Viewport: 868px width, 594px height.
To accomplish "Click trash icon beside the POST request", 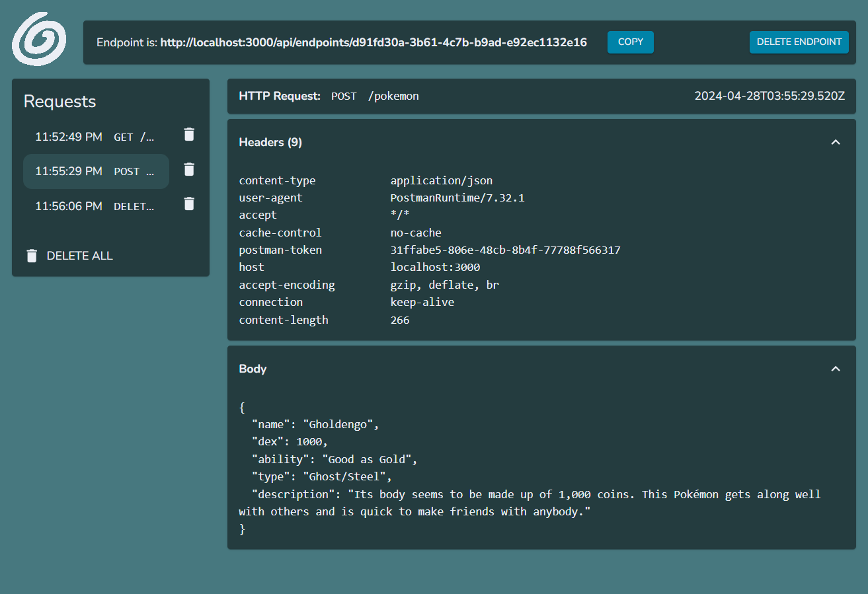I will (189, 170).
